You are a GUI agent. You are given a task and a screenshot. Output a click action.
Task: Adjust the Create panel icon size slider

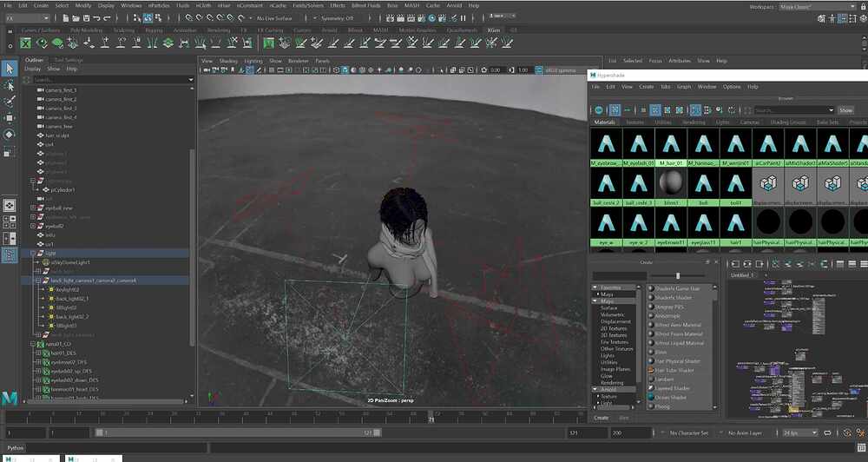(x=678, y=276)
